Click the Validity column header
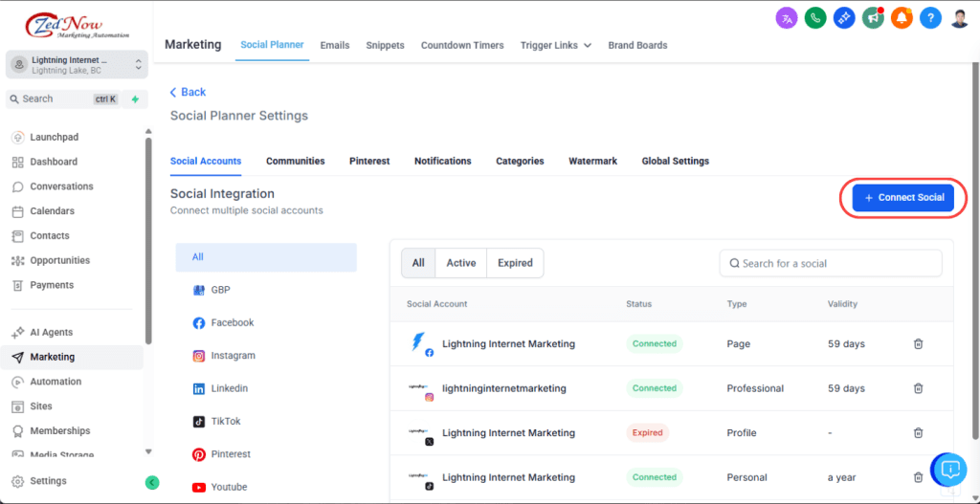The height and width of the screenshot is (504, 980). tap(842, 304)
